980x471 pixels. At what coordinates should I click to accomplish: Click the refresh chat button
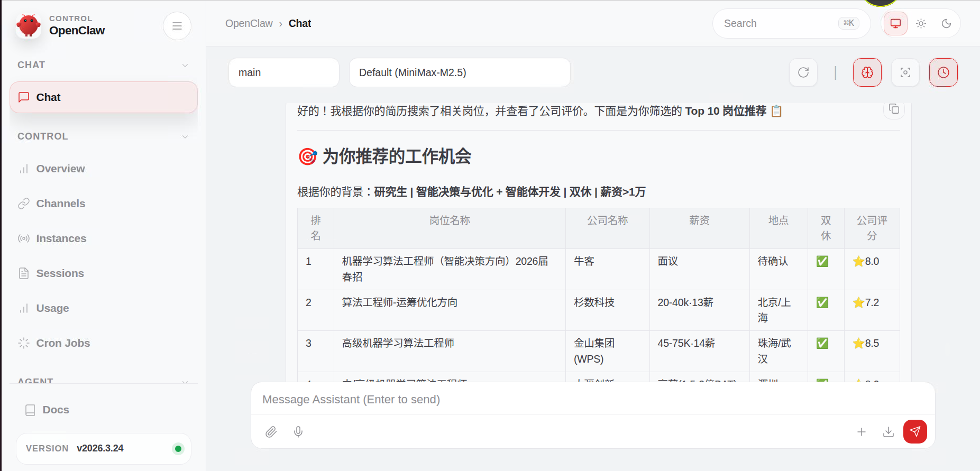point(803,72)
